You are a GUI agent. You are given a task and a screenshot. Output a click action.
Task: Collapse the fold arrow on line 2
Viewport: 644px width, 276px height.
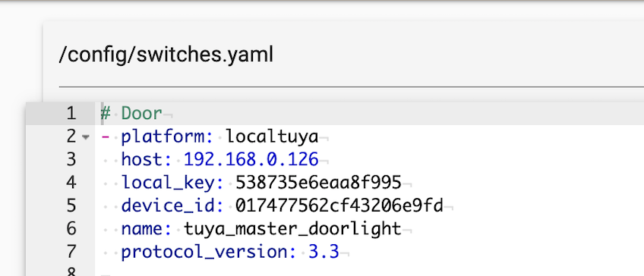point(85,137)
